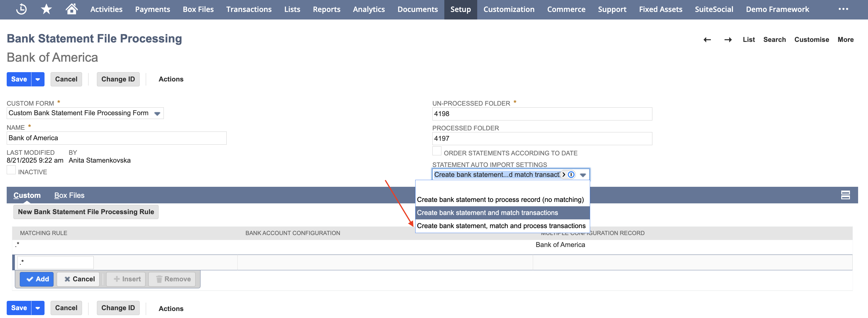
Task: Collapse Statement Auto Import Settings dropdown arrow
Action: pyautogui.click(x=583, y=175)
